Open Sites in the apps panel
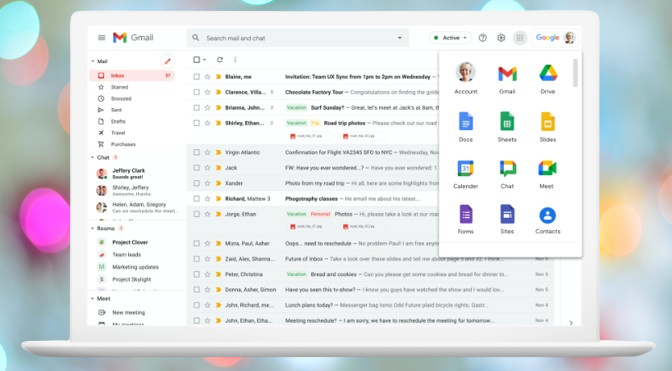The height and width of the screenshot is (371, 672). (x=507, y=219)
